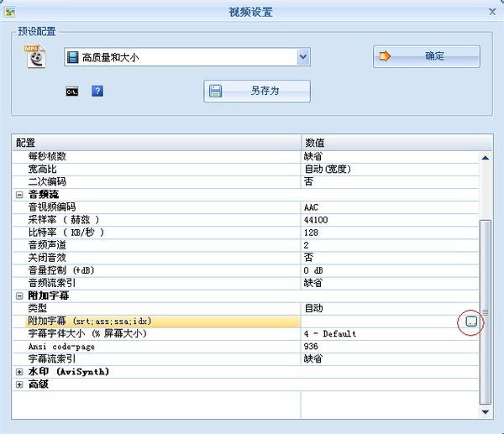Click the MP4 preset film icon
The image size is (504, 434).
click(35, 57)
